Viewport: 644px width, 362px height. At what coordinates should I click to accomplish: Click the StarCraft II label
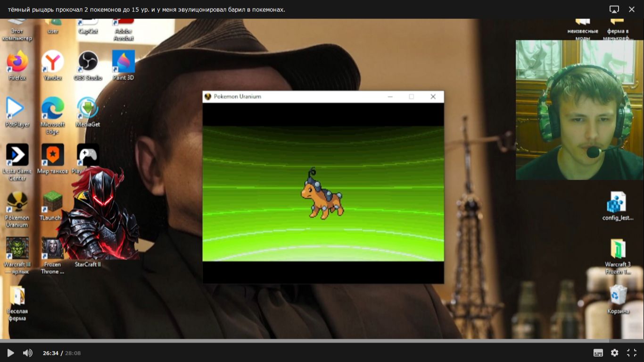[88, 265]
